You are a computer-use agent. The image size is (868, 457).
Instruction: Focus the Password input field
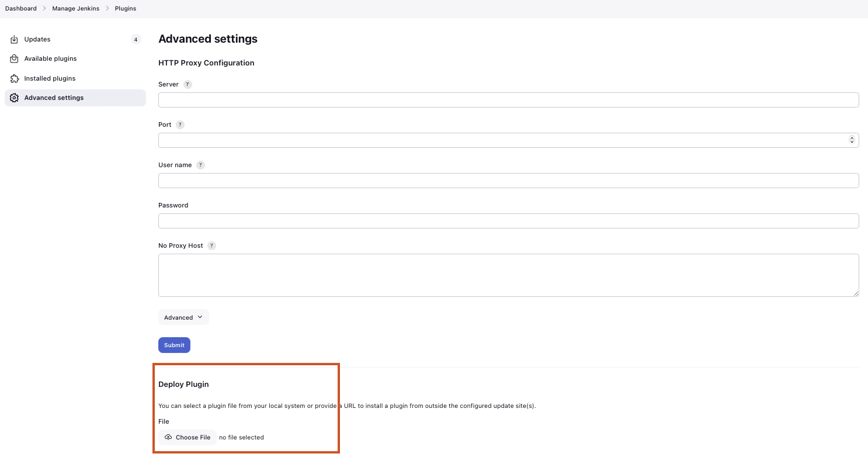tap(508, 220)
